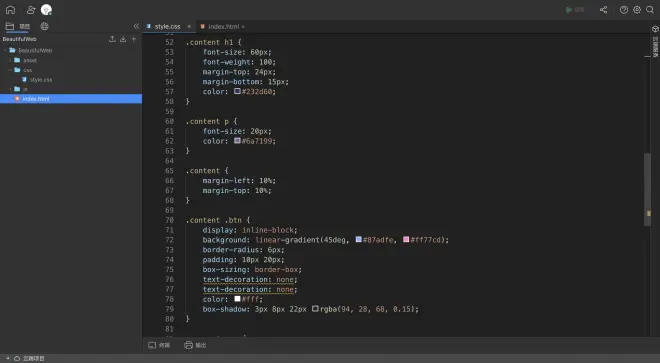Go to home via house icon
The height and width of the screenshot is (363, 660).
click(10, 10)
